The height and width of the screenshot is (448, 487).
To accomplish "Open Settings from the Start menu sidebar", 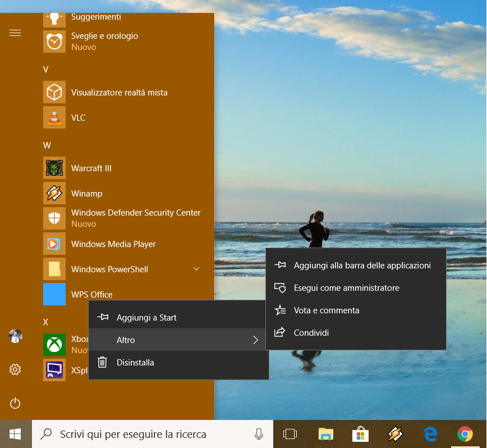I will pos(15,369).
